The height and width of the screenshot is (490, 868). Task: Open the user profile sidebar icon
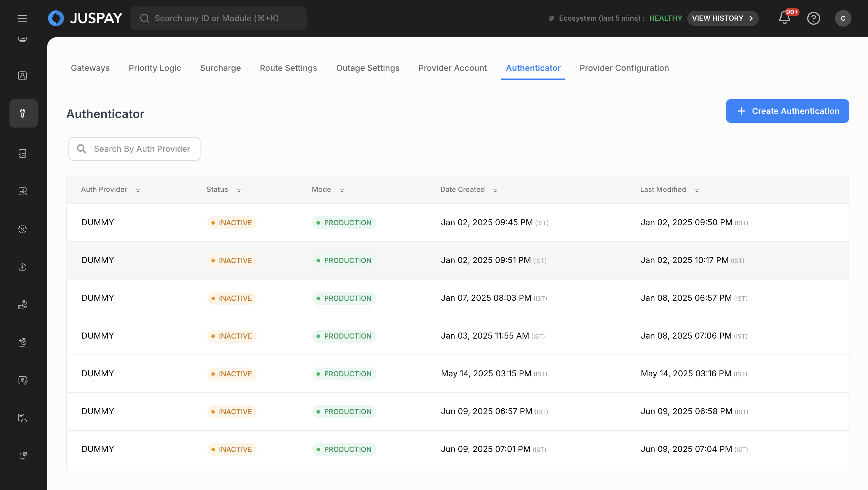click(x=22, y=76)
